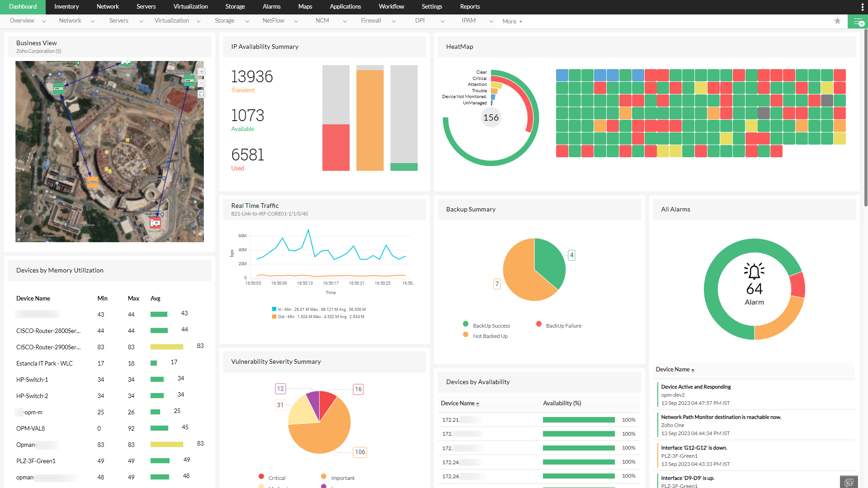Open the More dropdown in the dashboard tab bar
The width and height of the screenshot is (868, 488).
[511, 21]
